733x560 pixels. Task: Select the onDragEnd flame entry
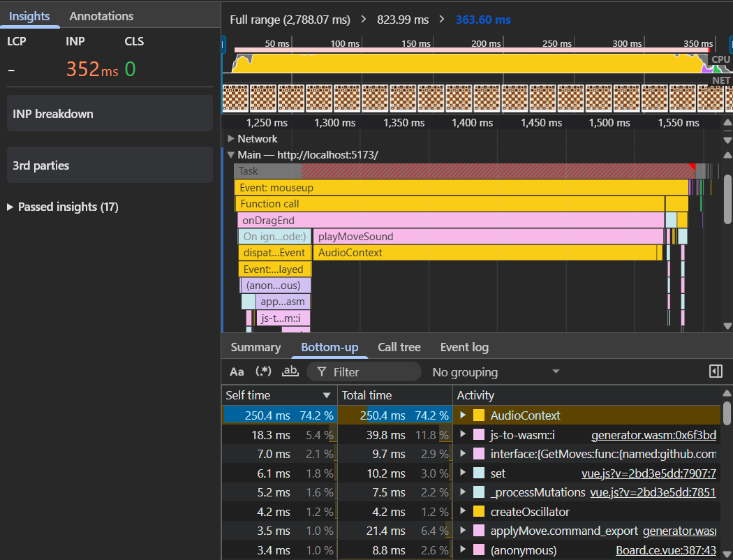tap(451, 220)
